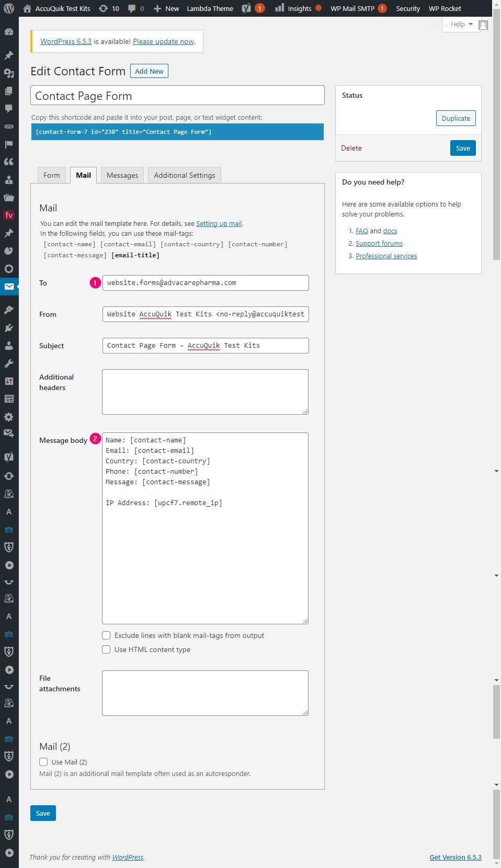Open Insights bar chart icon in admin bar
Screen dimensions: 501x868
click(280, 8)
